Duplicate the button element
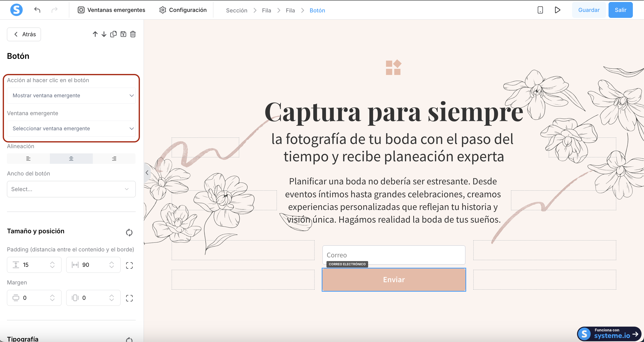Screen dimensions: 644x342 (113, 34)
